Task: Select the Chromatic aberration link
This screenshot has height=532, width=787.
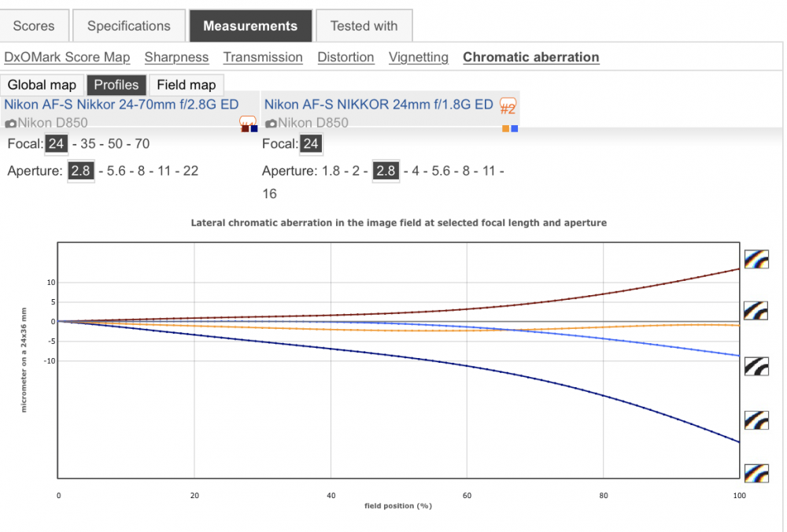Action: [531, 57]
